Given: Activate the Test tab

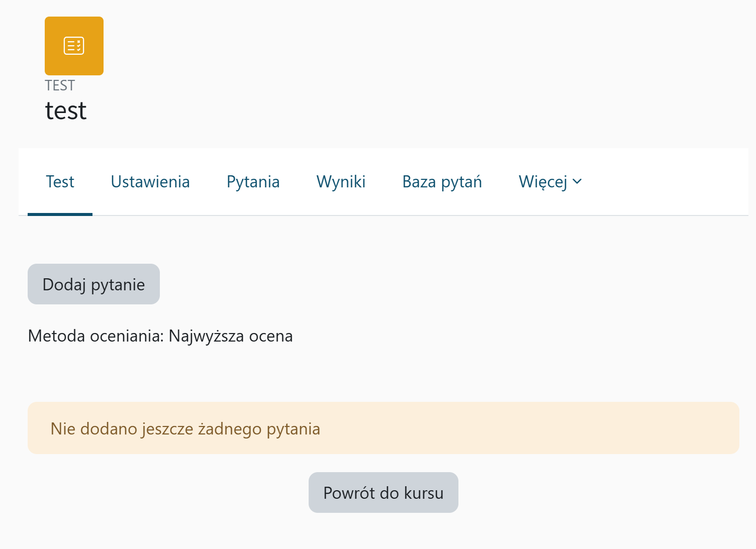Looking at the screenshot, I should point(60,182).
